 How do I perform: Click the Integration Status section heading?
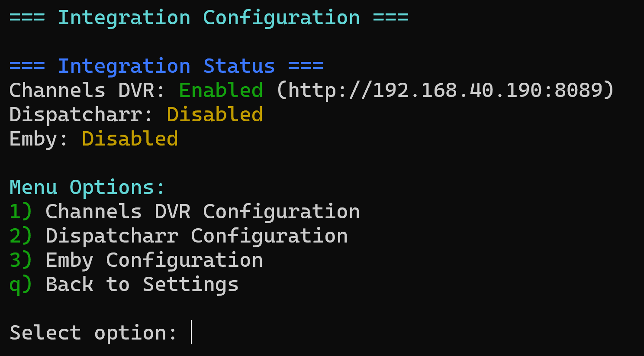167,67
